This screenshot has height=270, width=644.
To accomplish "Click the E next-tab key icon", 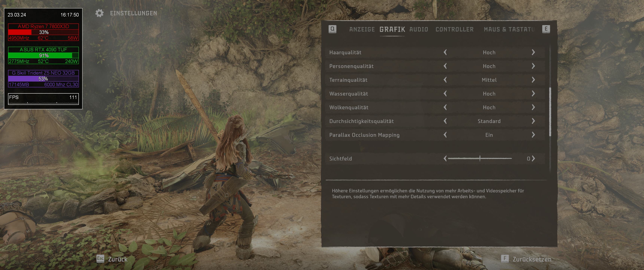I will pyautogui.click(x=546, y=29).
